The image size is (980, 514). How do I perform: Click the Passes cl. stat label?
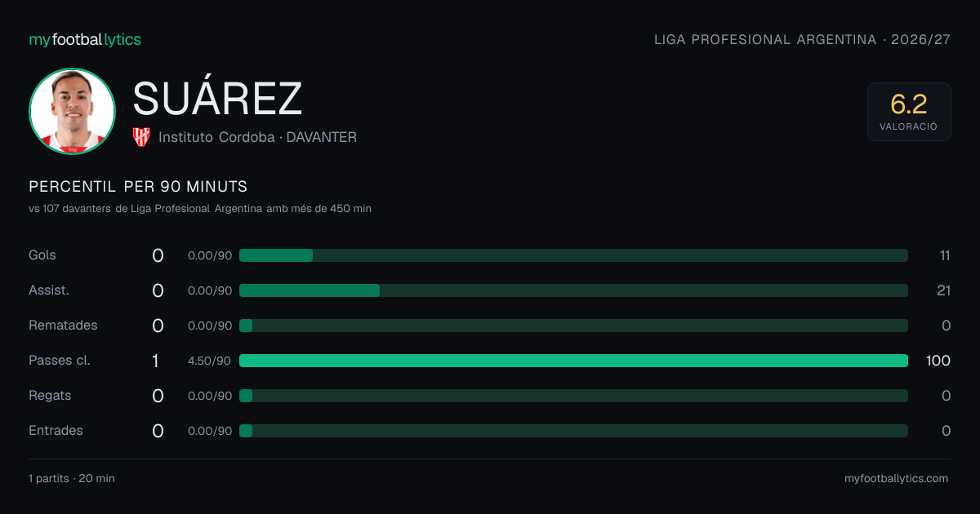(x=60, y=361)
